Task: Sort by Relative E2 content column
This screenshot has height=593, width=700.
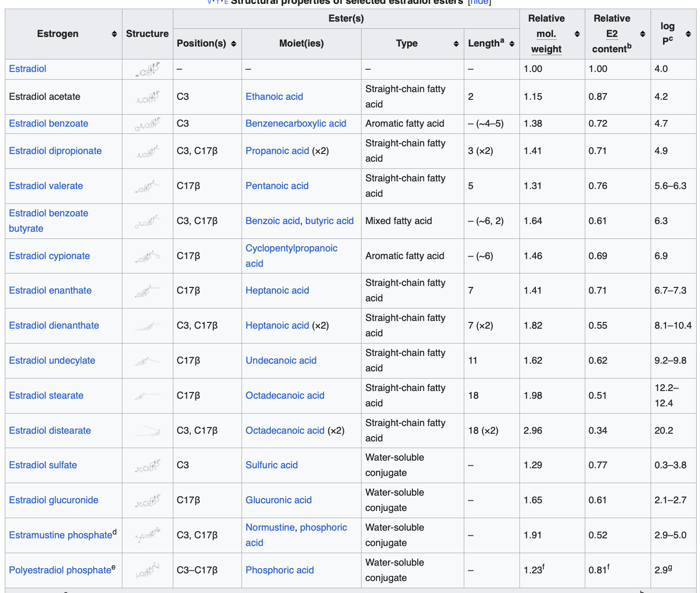Action: [x=642, y=34]
